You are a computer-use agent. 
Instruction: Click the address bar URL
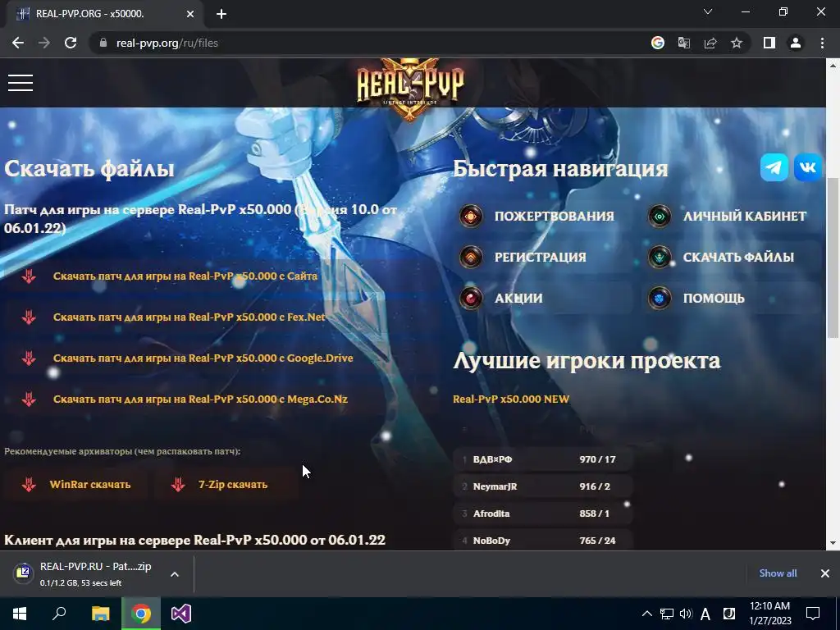(167, 43)
